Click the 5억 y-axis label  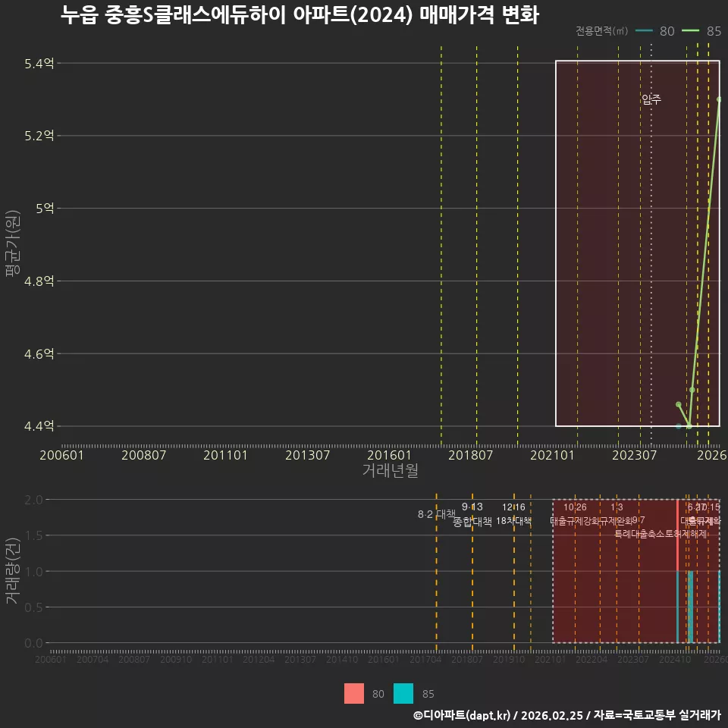[x=45, y=209]
